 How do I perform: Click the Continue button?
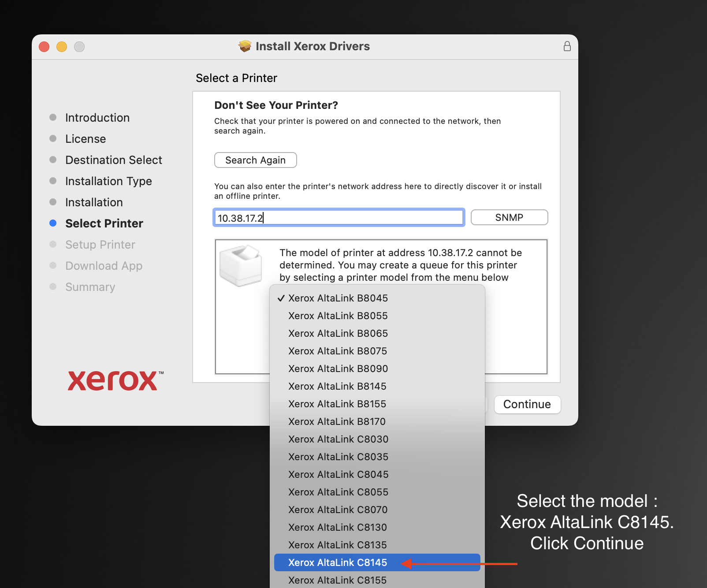527,404
